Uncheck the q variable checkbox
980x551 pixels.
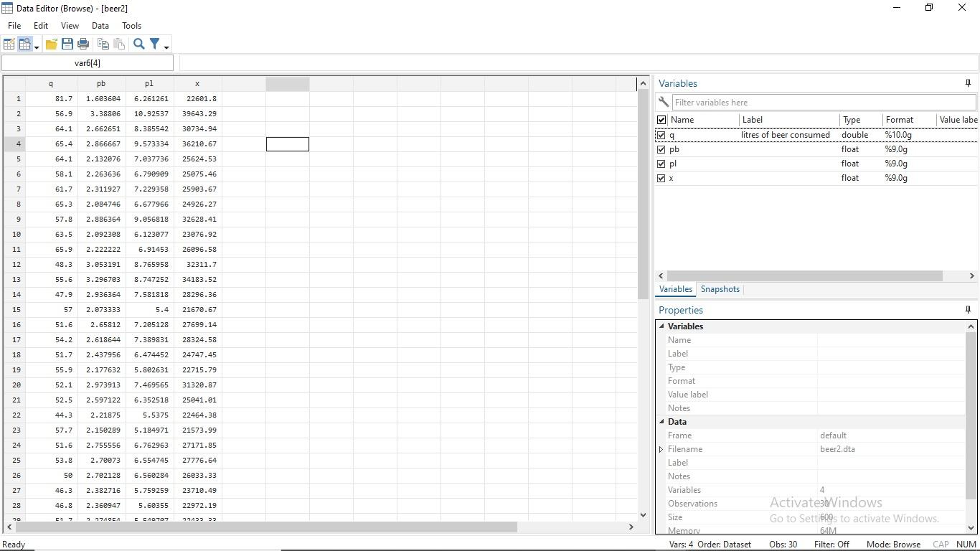[x=661, y=135]
